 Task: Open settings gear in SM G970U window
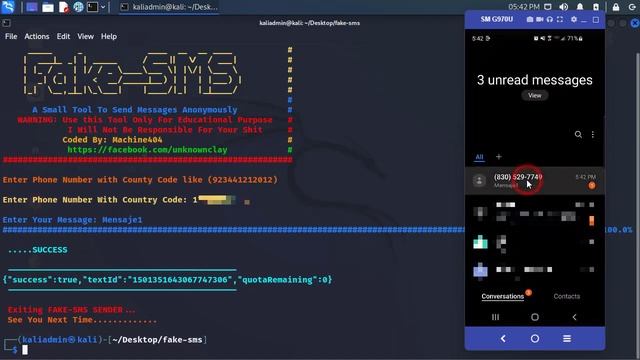574,19
